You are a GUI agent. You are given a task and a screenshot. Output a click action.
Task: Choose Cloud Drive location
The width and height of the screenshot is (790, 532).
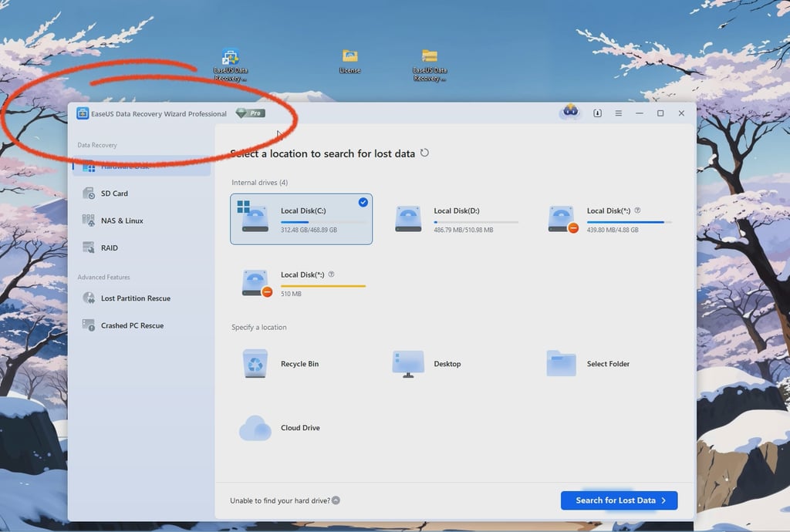point(302,427)
